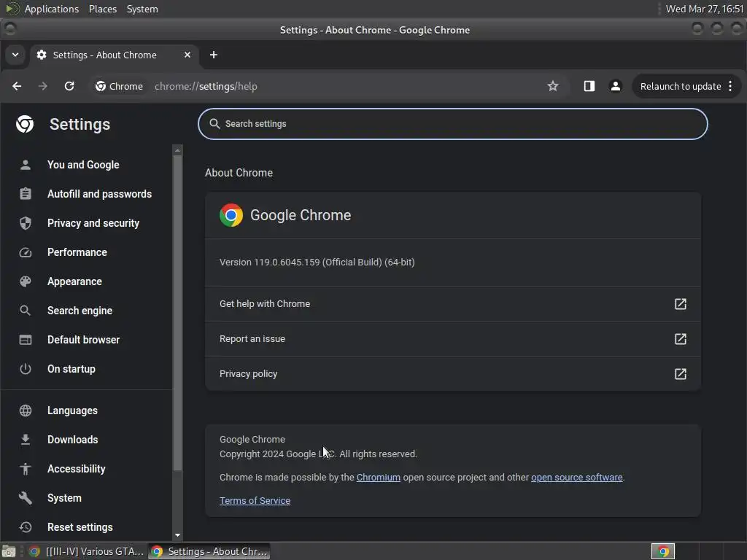Click external link icon for Get help
Viewport: 747px width, 560px height.
[681, 304]
